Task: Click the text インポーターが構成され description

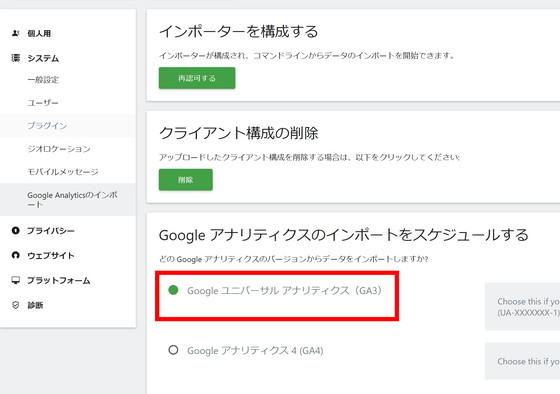Action: pyautogui.click(x=307, y=56)
